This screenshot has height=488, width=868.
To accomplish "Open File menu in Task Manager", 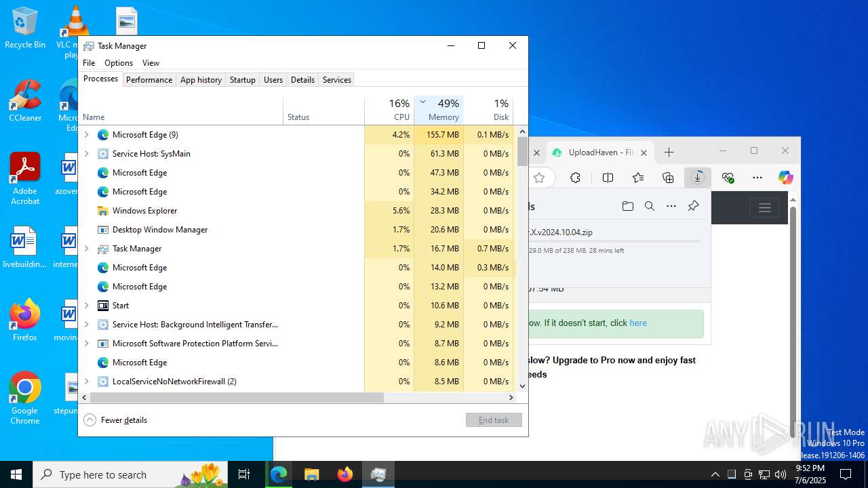I will click(89, 63).
